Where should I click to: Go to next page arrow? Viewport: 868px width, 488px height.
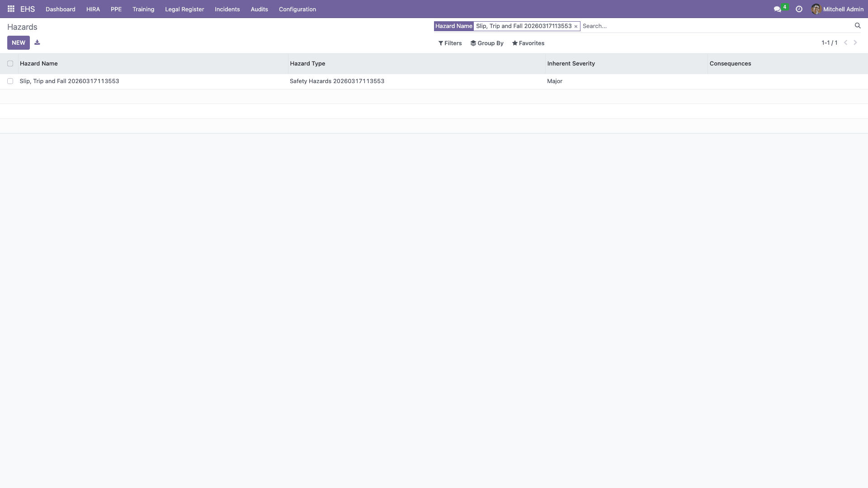tap(855, 42)
